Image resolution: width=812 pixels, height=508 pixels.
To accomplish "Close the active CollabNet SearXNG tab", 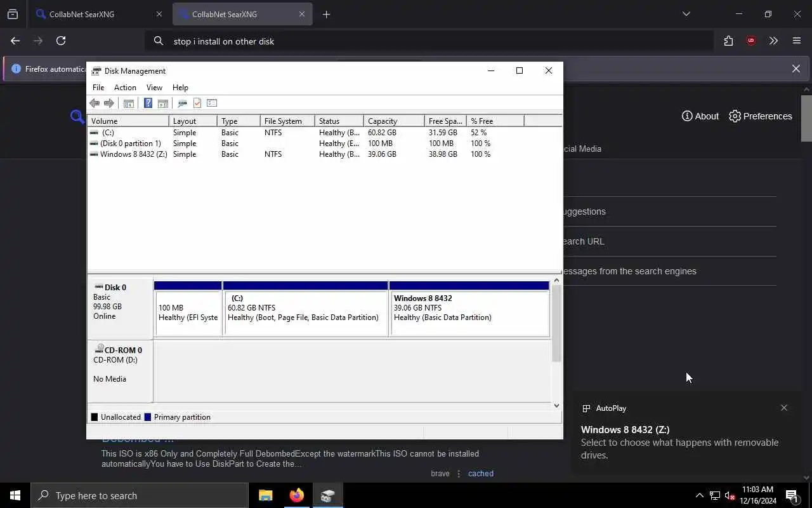I will tap(302, 14).
